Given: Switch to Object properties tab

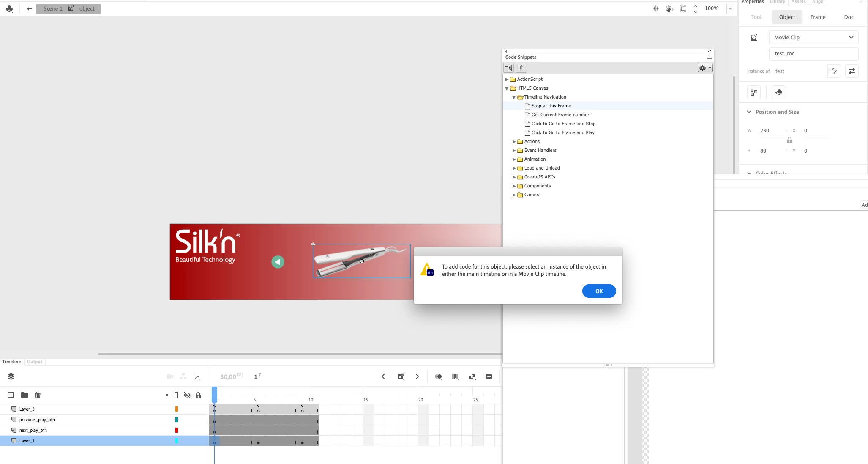Looking at the screenshot, I should point(787,17).
